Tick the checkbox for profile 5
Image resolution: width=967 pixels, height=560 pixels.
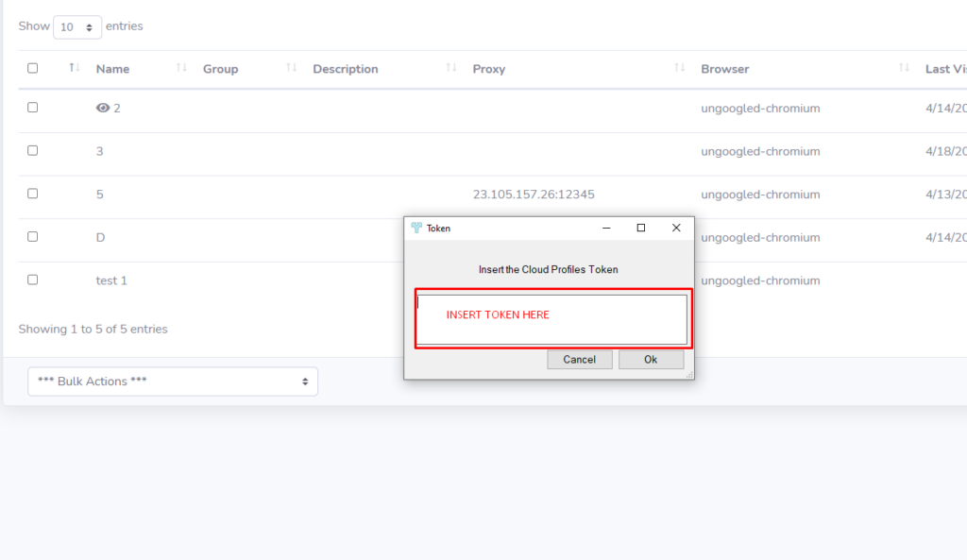33,194
